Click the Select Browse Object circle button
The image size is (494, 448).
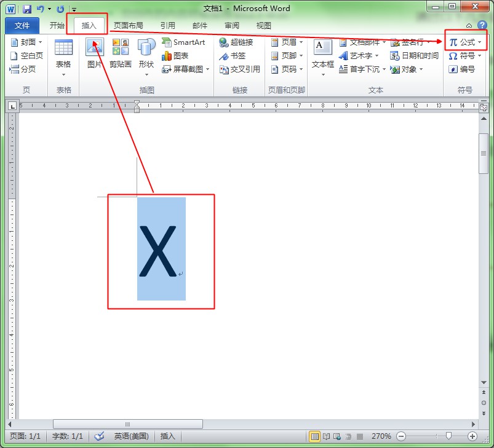[x=484, y=403]
